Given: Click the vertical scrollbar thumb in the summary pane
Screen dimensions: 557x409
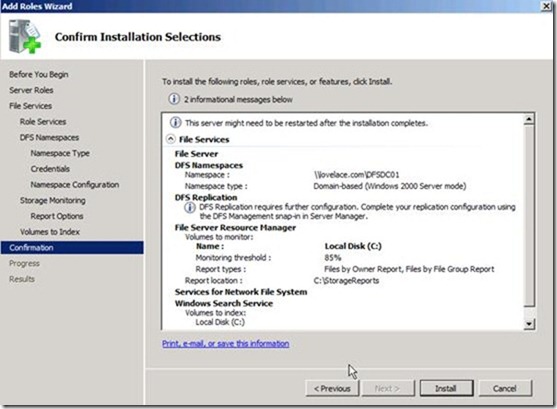Looking at the screenshot, I should tap(529, 216).
